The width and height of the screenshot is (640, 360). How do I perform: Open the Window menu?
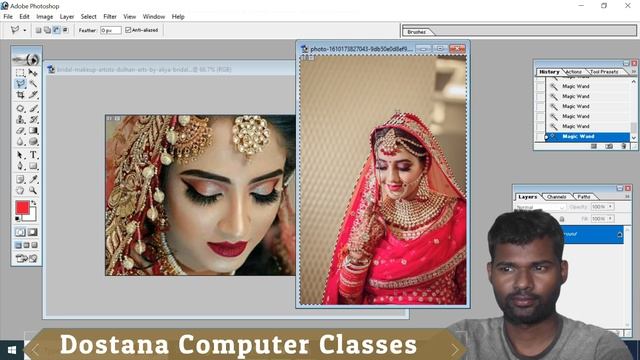coord(153,17)
